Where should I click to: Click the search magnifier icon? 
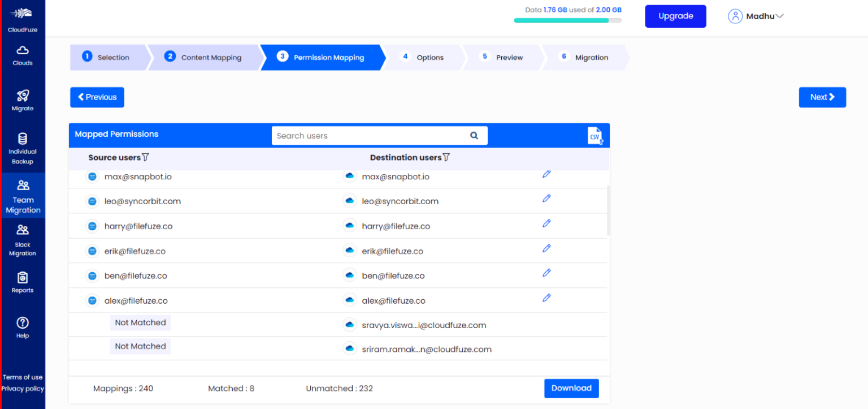pyautogui.click(x=474, y=135)
